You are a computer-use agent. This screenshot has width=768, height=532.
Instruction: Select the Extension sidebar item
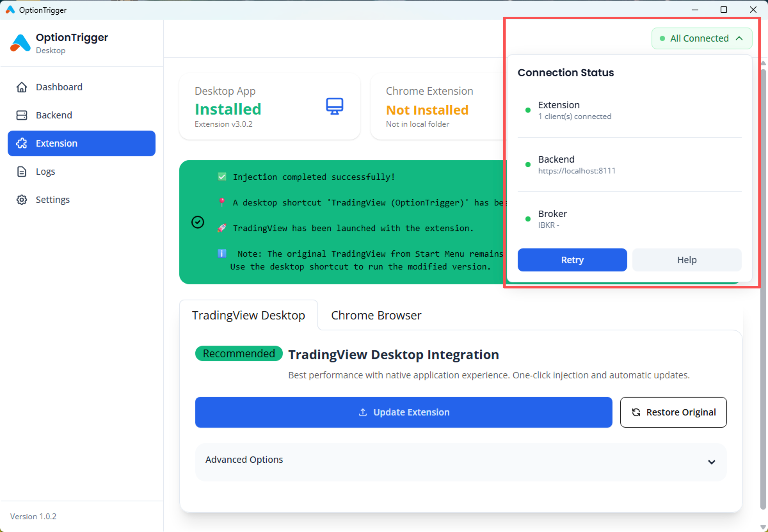81,143
